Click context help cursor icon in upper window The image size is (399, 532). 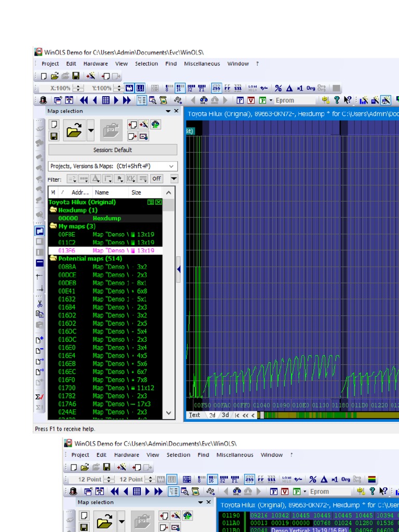(x=348, y=100)
